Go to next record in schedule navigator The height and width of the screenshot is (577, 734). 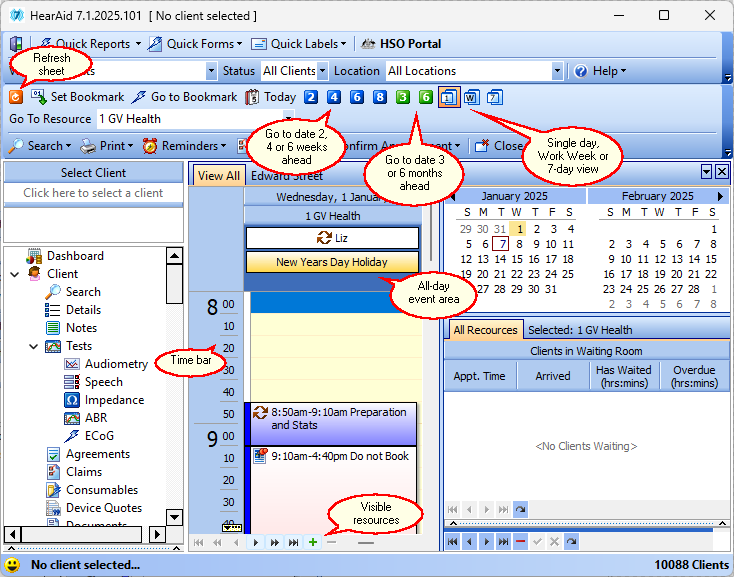256,542
